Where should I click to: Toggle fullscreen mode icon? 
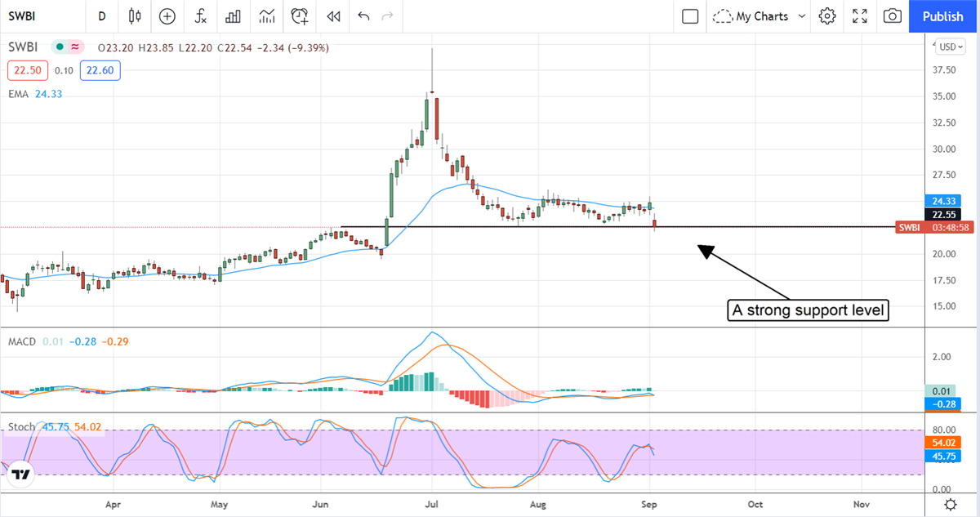[860, 16]
